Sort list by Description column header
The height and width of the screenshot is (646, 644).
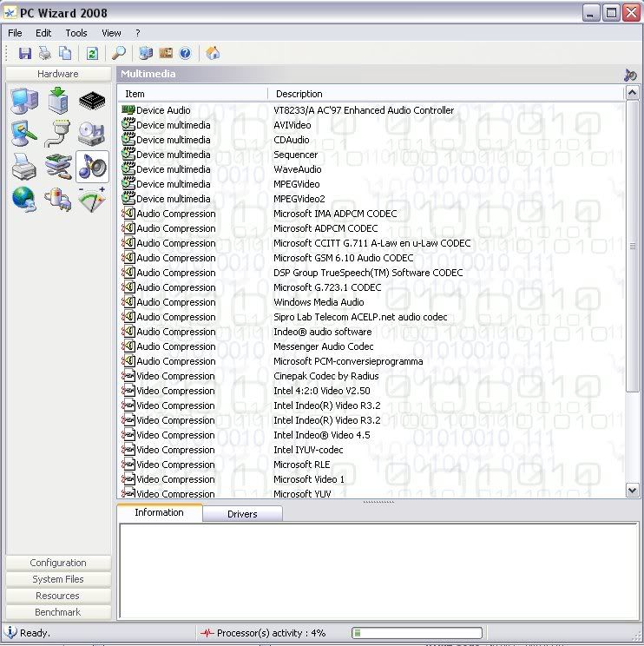(x=446, y=94)
